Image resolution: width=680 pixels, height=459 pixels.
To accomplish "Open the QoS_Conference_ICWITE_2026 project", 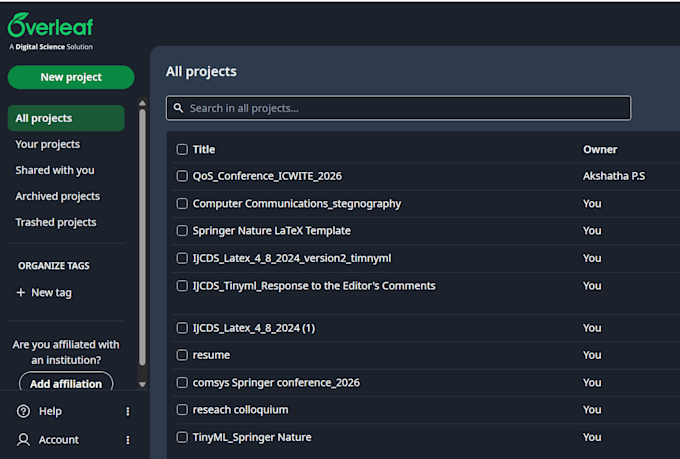I will click(x=267, y=176).
